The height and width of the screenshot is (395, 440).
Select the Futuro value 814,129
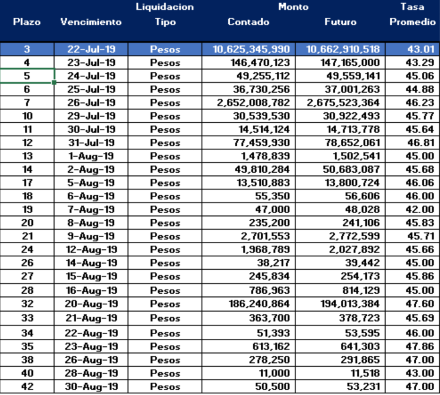340,290
